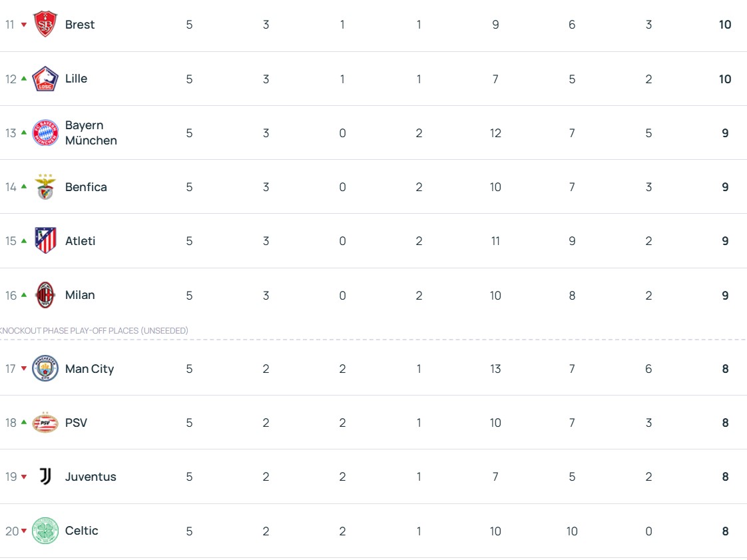This screenshot has height=560, width=747.
Task: Click the Juventus club logo
Action: click(45, 477)
